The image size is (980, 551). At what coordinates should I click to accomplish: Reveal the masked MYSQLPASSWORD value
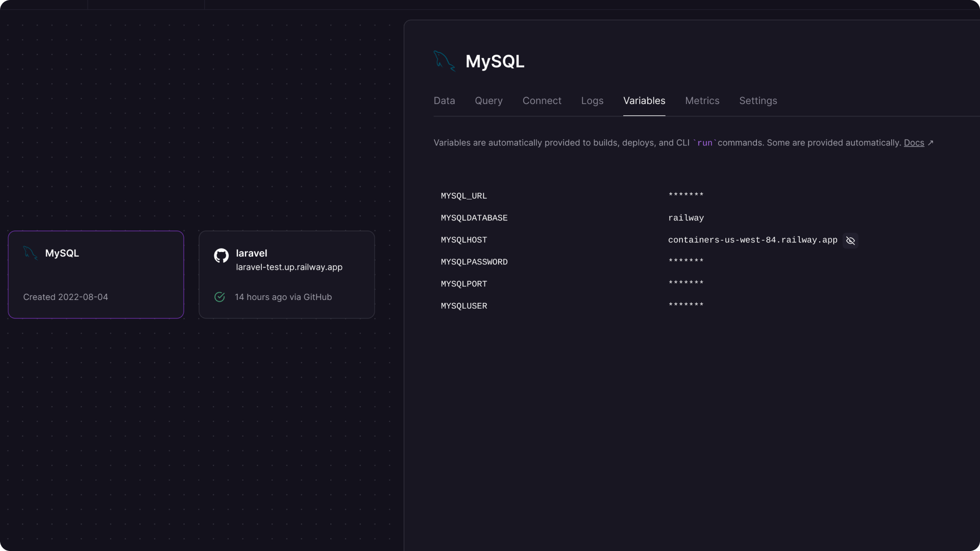pyautogui.click(x=685, y=262)
